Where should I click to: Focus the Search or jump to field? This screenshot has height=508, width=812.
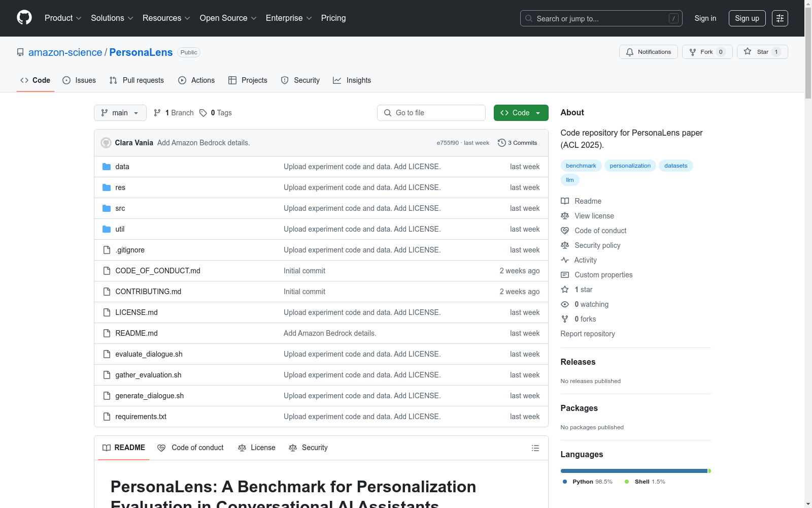[601, 18]
